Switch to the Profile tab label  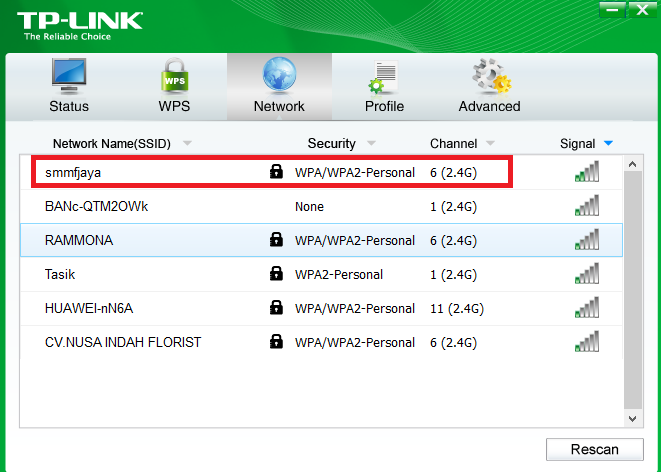384,106
